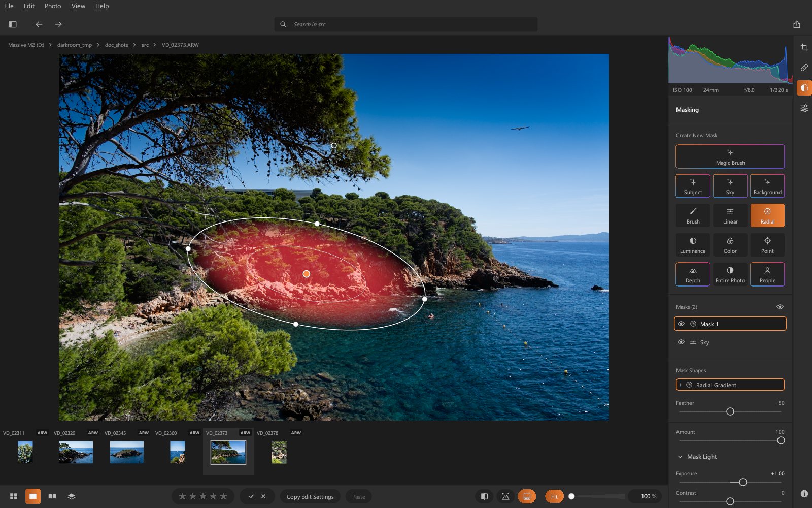Select the Magic Brush mask tool

pos(730,156)
